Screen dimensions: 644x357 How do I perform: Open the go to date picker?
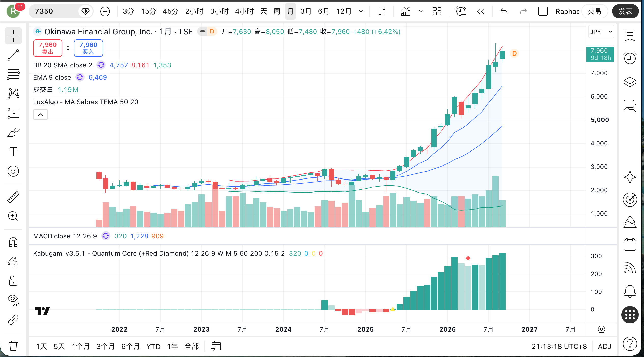(x=216, y=346)
